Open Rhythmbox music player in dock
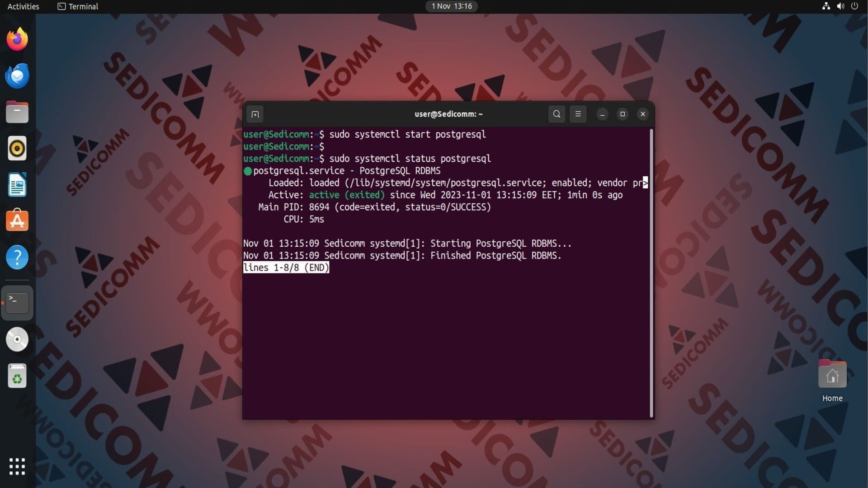Screen dimensions: 868x488 tap(17, 148)
